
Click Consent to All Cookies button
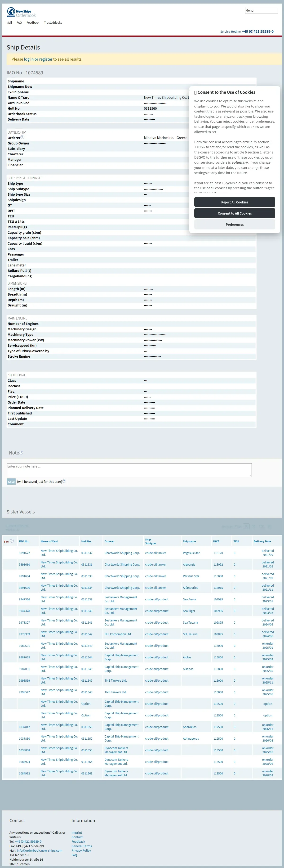click(235, 213)
